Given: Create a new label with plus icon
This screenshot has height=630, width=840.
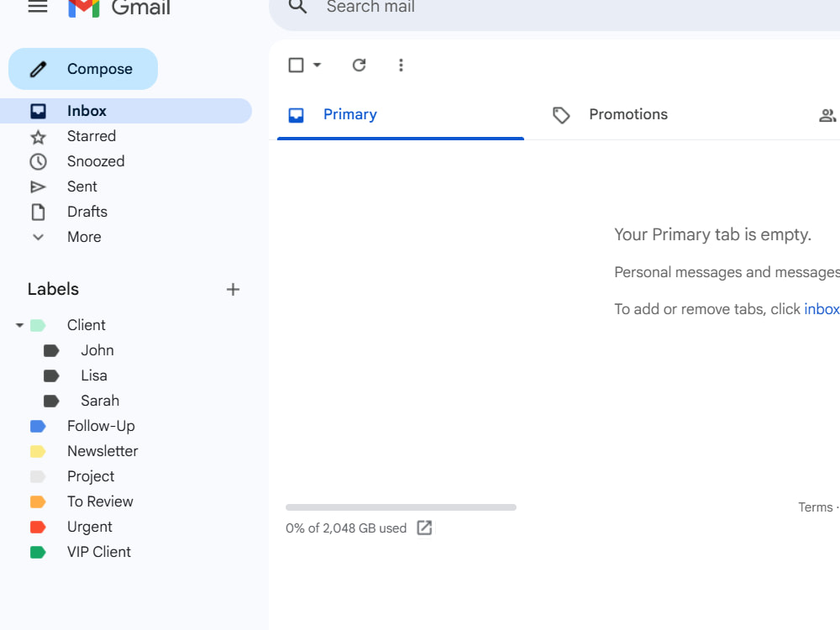Looking at the screenshot, I should [233, 289].
